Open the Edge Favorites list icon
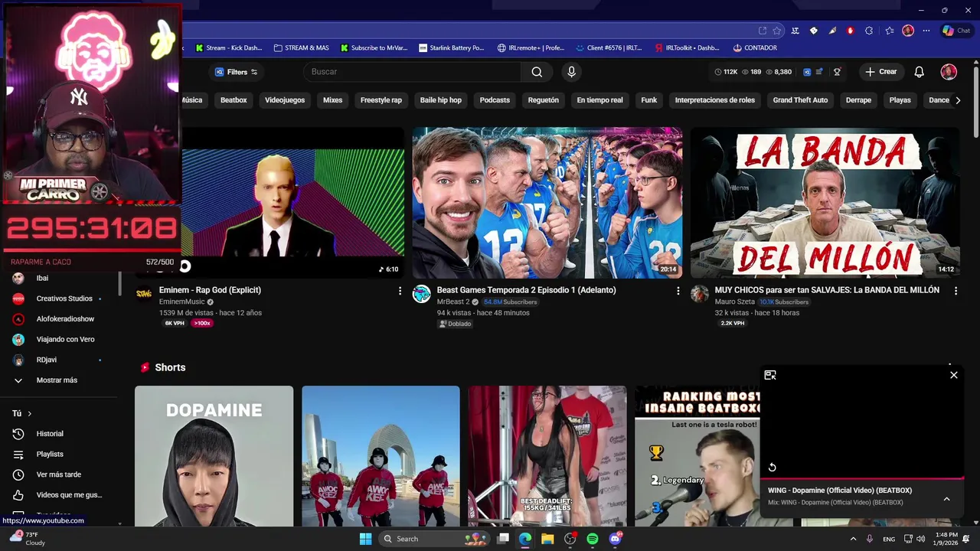Screen dimensions: 980x551 tap(889, 31)
